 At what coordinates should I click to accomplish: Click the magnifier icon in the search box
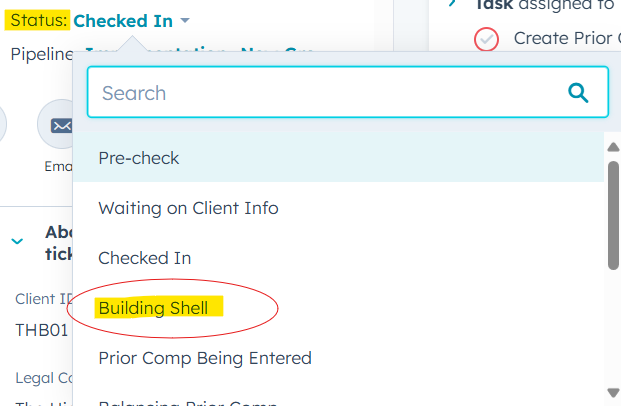point(578,93)
